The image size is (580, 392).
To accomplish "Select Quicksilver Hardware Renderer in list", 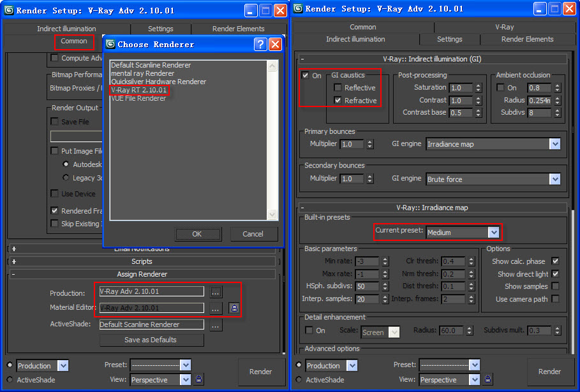I will 159,82.
